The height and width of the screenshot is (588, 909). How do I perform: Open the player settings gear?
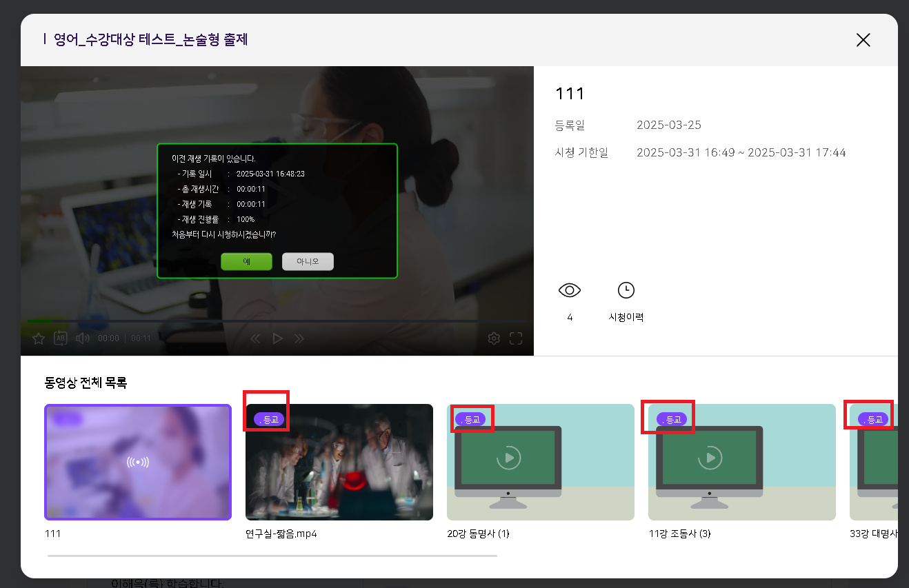(x=494, y=338)
